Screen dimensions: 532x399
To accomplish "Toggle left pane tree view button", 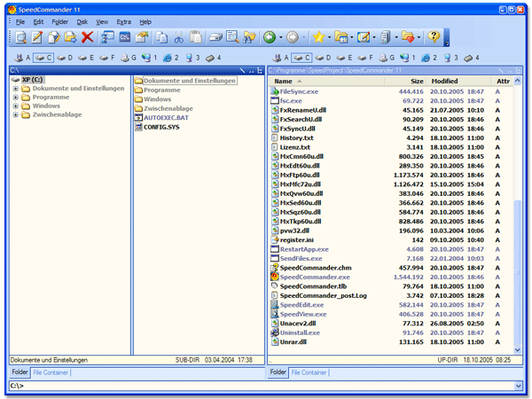I will pos(260,71).
